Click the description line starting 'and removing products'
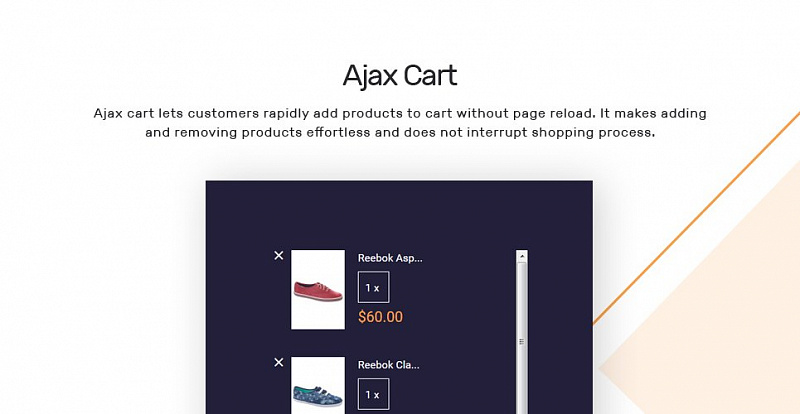 coord(399,133)
